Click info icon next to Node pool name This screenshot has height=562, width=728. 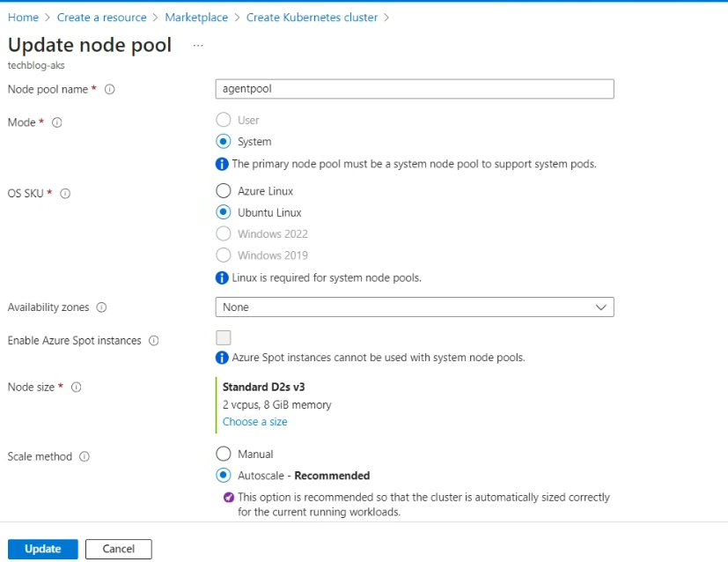coord(110,89)
